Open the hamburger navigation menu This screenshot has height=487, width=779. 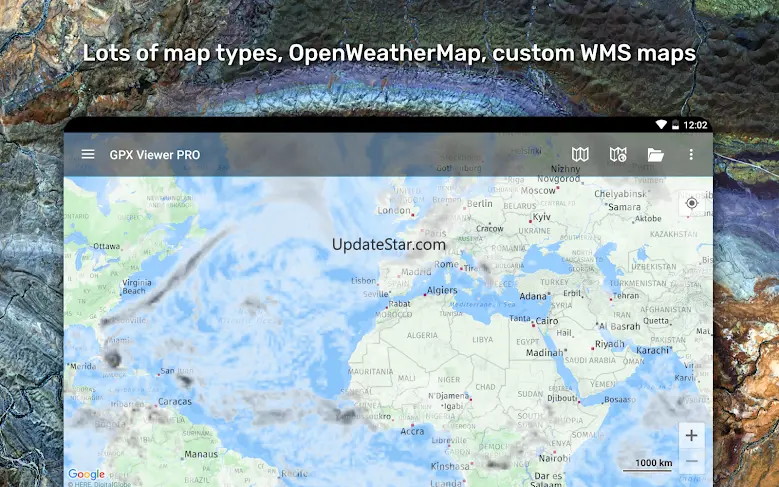click(88, 155)
